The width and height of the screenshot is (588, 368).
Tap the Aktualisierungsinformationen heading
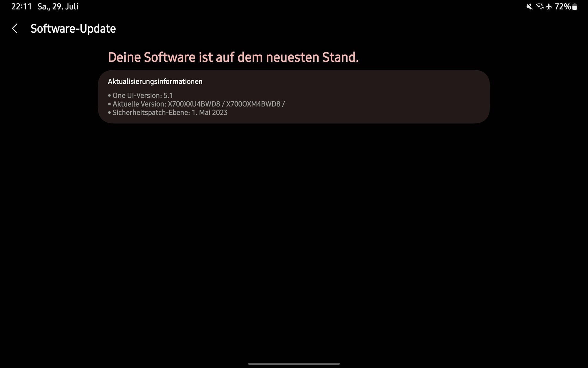pos(155,82)
